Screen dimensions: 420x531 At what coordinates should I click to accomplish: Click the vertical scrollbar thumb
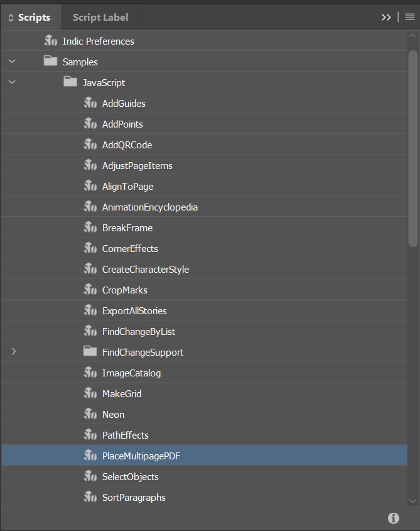tap(412, 148)
